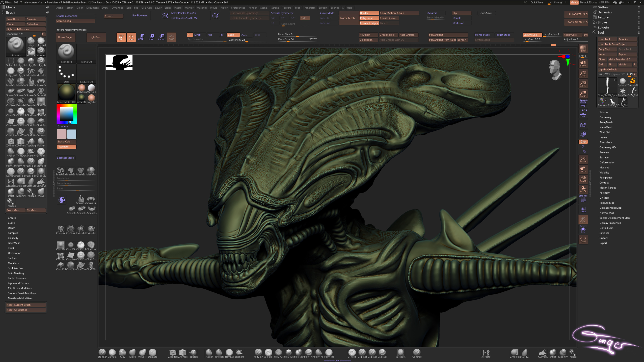Screen dimensions: 644x362
Task: Click the AAHalf view icon
Action: [583, 94]
